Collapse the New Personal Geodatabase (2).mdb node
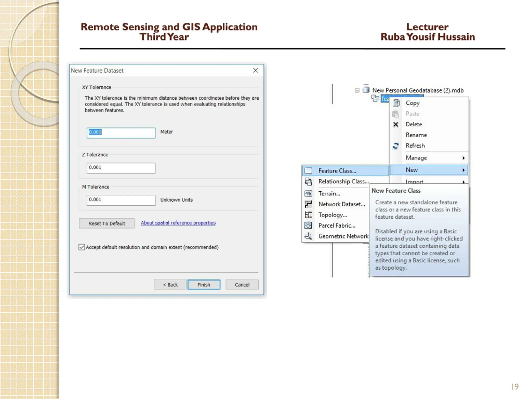Screen dimensions: 532x399 click(x=357, y=90)
